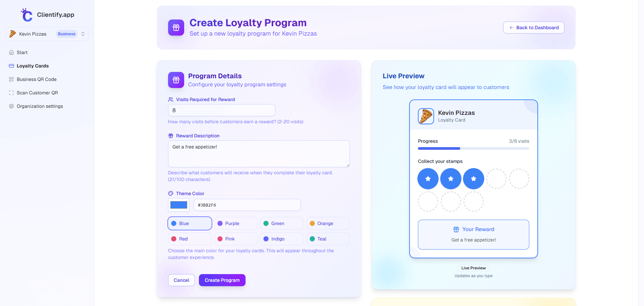Click the Clientify.app logo icon
Image resolution: width=644 pixels, height=306 pixels.
pos(27,15)
